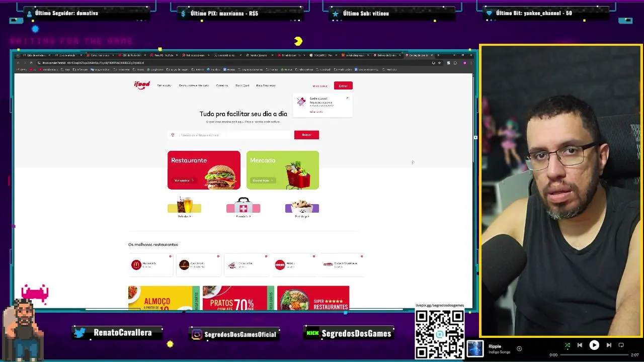Open the iFood Card menu item
The height and width of the screenshot is (362, 644).
pos(243,85)
